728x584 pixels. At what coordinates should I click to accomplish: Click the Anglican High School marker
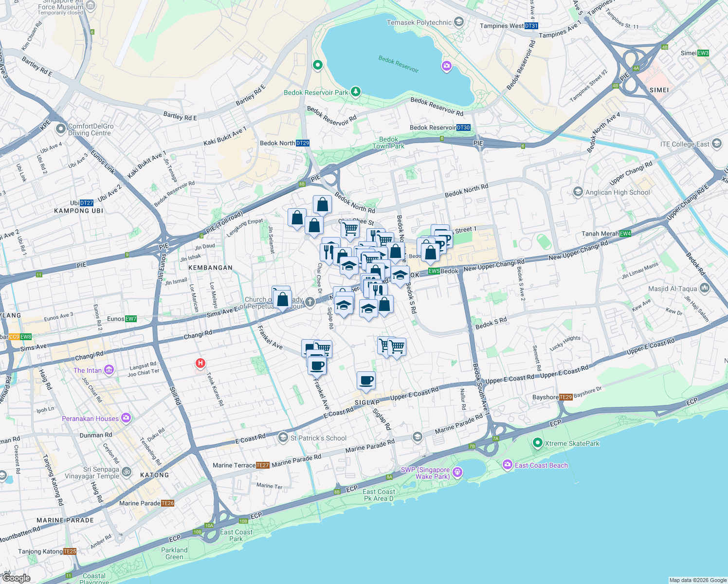578,192
